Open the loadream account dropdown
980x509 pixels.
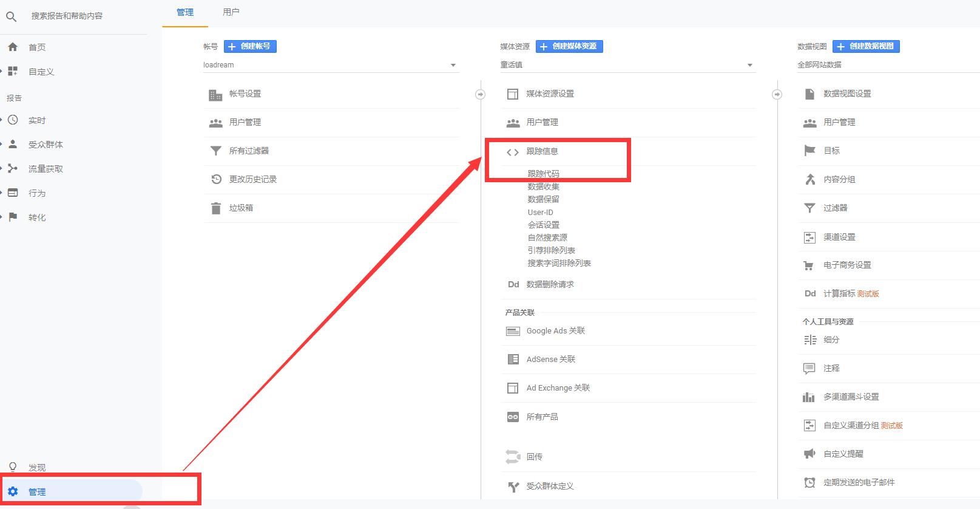coord(331,65)
